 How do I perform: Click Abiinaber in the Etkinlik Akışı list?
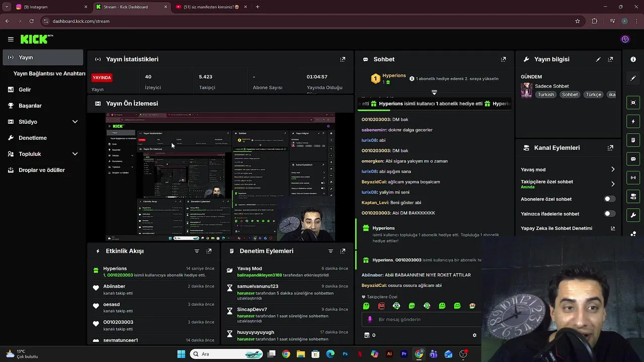114,287
